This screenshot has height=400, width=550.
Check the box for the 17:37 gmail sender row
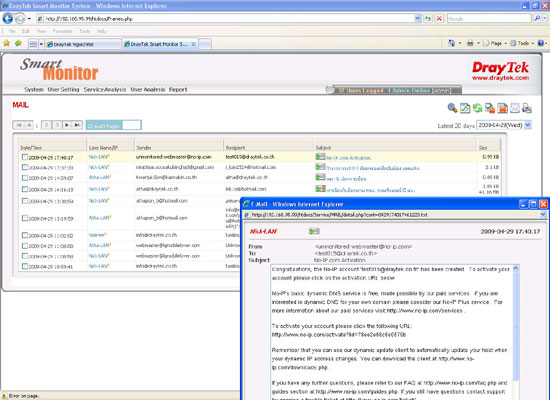[x=25, y=167]
